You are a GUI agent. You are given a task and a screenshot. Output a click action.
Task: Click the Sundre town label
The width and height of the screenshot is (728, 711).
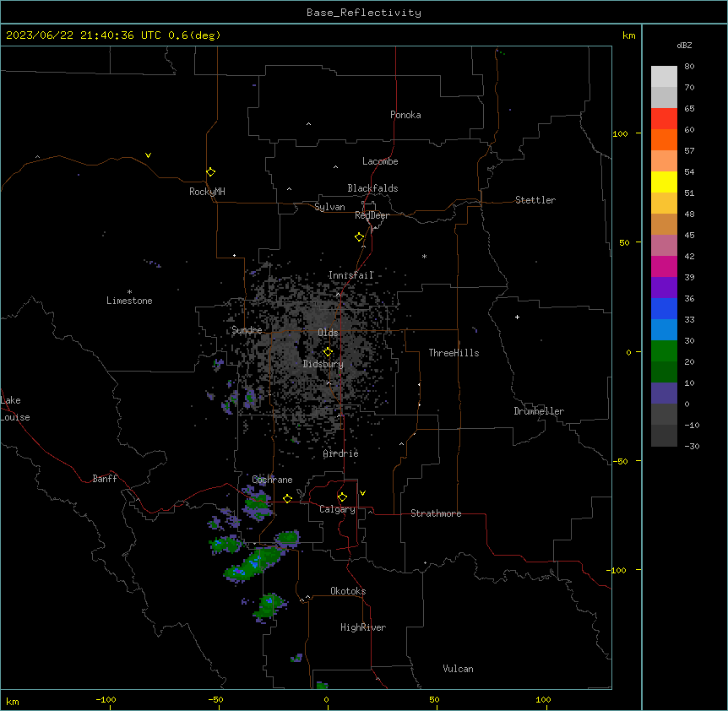(247, 330)
